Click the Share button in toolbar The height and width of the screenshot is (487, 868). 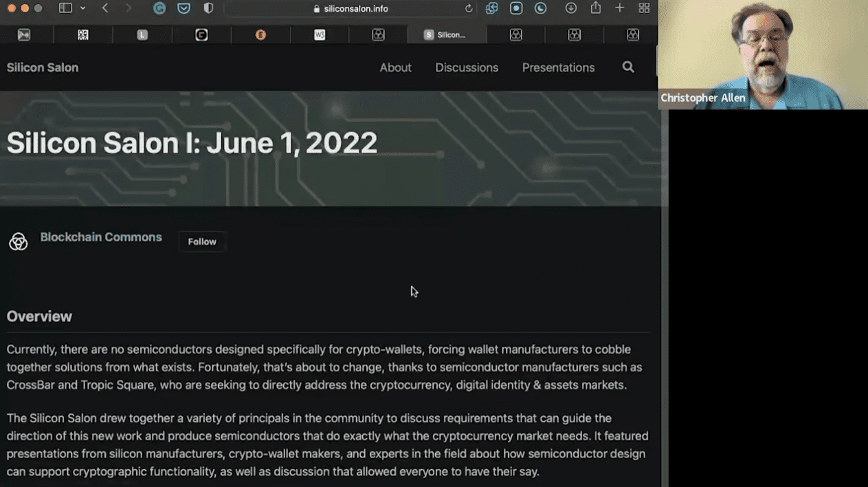tap(595, 8)
